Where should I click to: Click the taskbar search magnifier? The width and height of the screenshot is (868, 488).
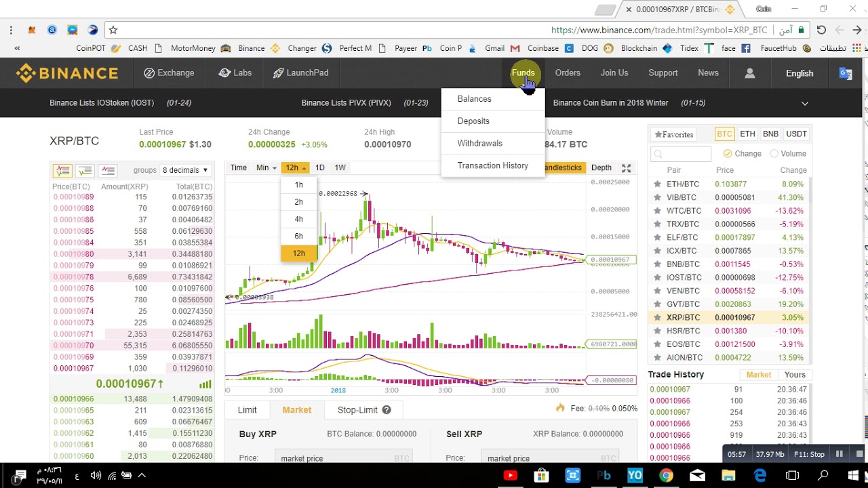tap(823, 476)
